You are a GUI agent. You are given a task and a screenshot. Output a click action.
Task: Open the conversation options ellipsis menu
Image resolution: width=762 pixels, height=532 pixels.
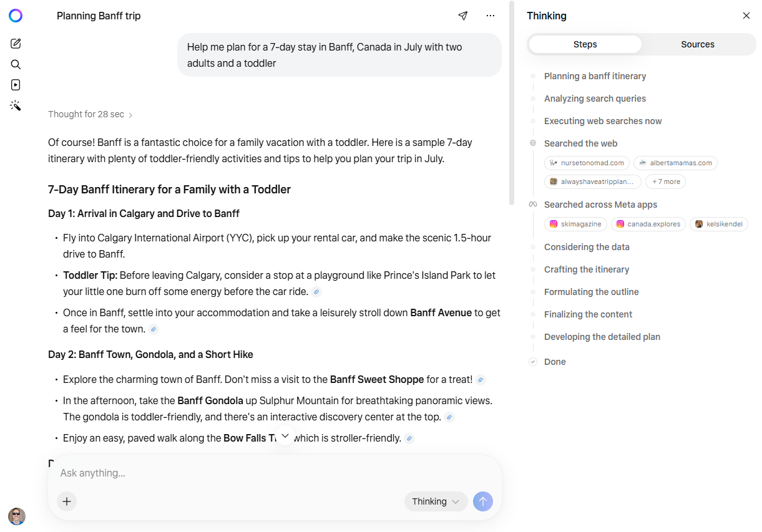491,16
